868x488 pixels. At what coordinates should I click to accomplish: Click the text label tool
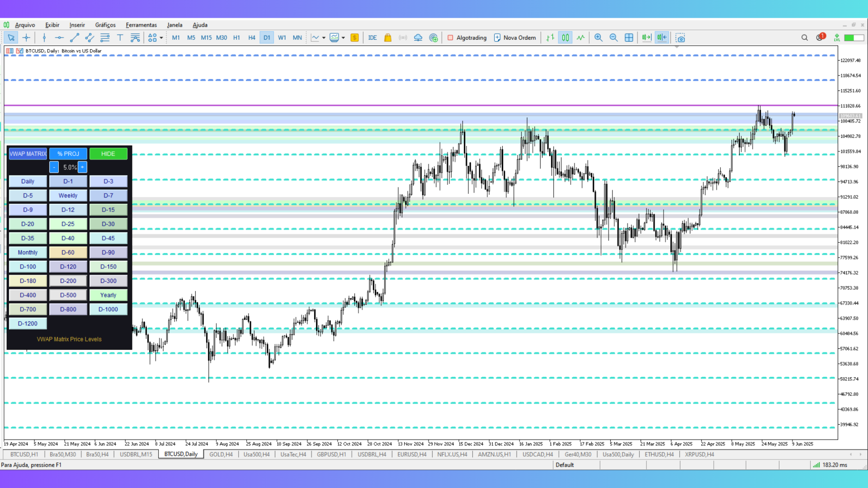click(120, 38)
